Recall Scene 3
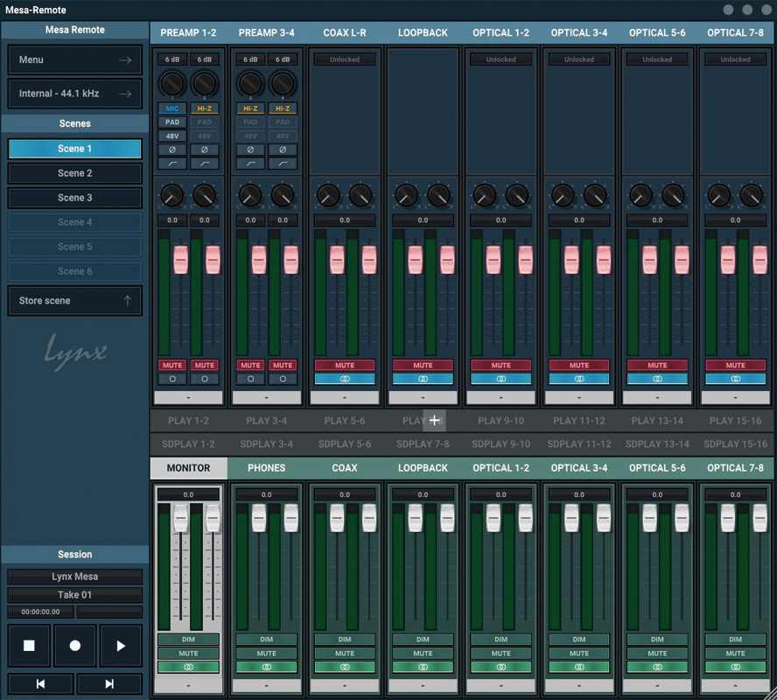The width and height of the screenshot is (777, 700). 75,198
